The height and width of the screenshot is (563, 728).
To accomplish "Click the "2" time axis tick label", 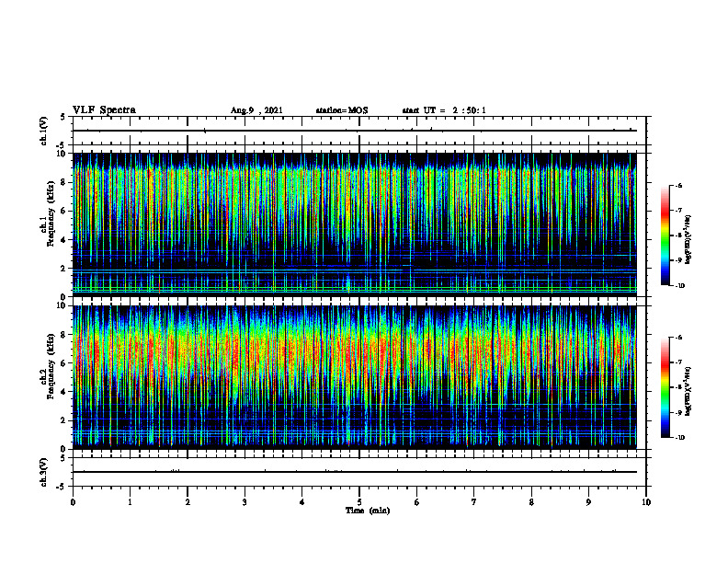I will [x=188, y=502].
